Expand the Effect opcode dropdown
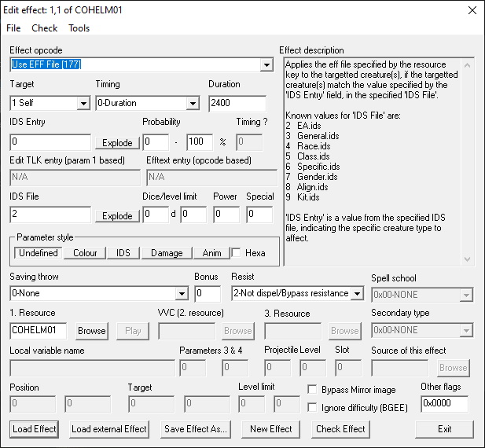This screenshot has width=485, height=448. (x=266, y=65)
